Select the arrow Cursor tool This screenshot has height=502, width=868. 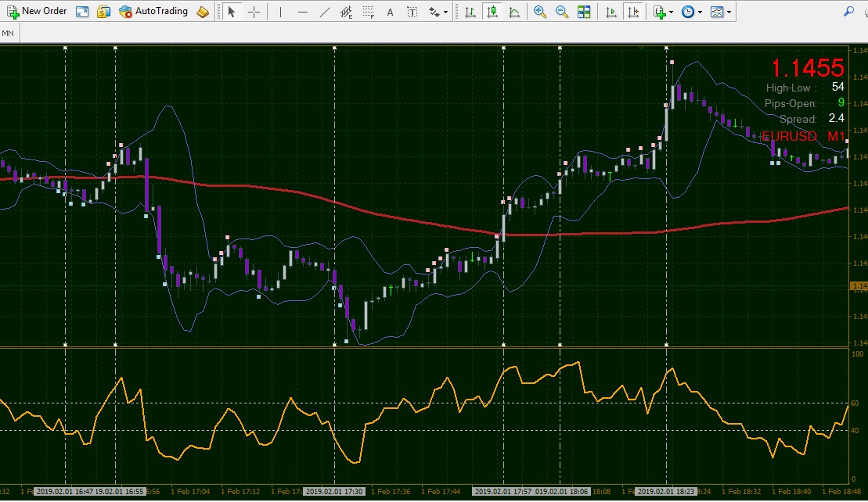click(232, 11)
